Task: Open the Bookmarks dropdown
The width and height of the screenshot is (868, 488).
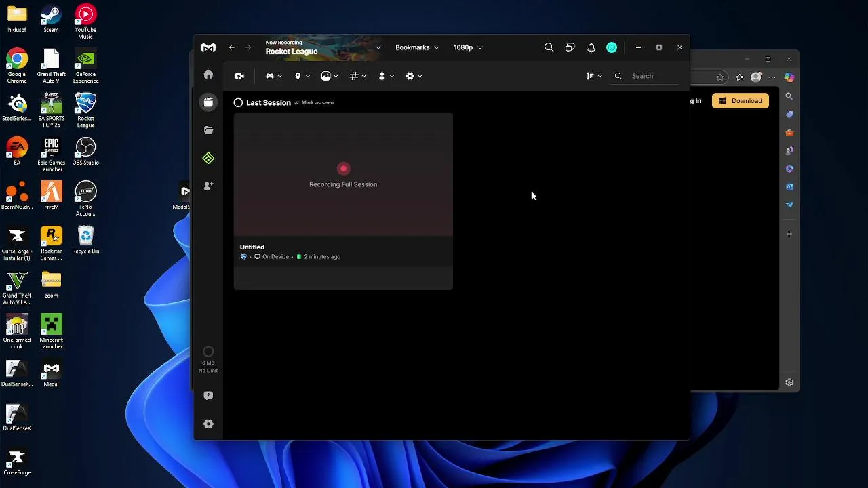Action: tap(417, 47)
